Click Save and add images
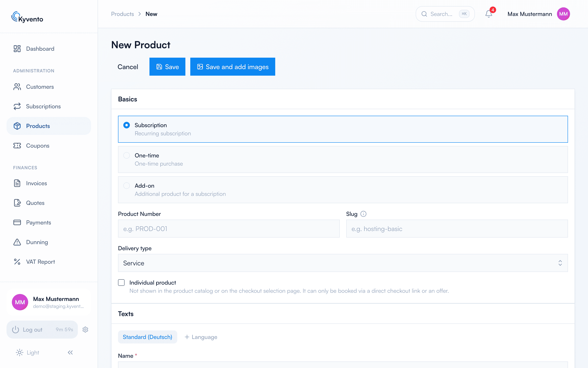 [233, 67]
